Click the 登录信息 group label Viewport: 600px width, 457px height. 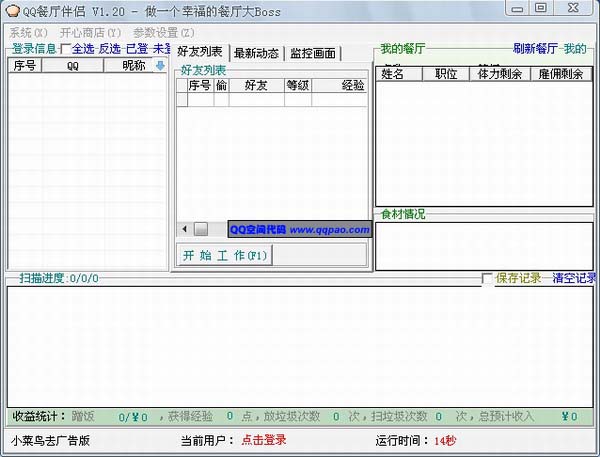click(x=34, y=49)
